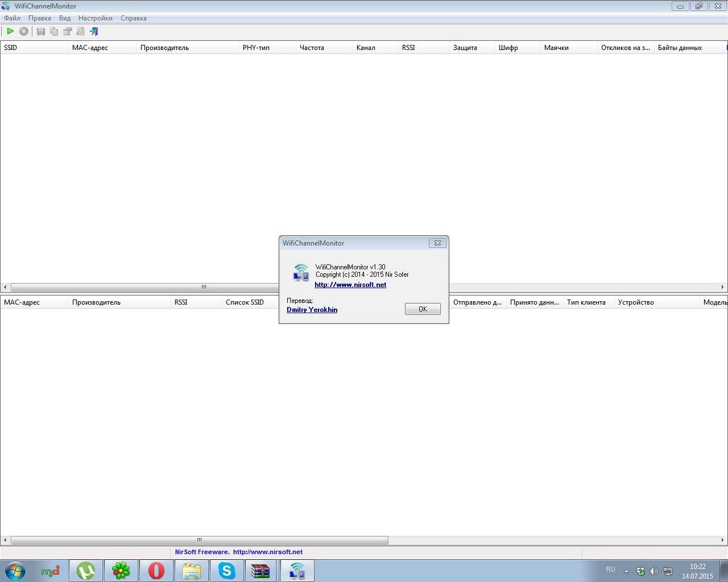This screenshot has width=728, height=582.
Task: Sort by Список SSID column header
Action: click(x=250, y=302)
